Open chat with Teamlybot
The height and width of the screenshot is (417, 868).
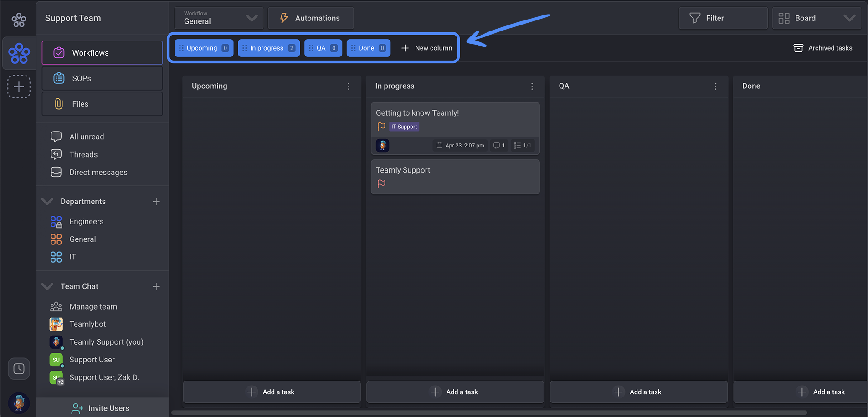pyautogui.click(x=87, y=324)
